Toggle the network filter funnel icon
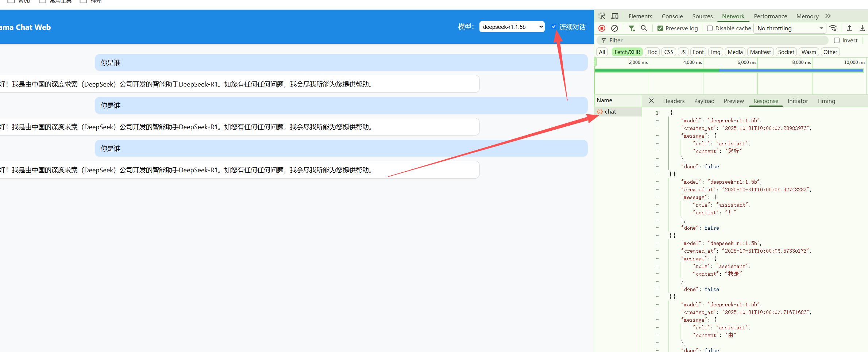Viewport: 868px width, 352px height. click(632, 28)
